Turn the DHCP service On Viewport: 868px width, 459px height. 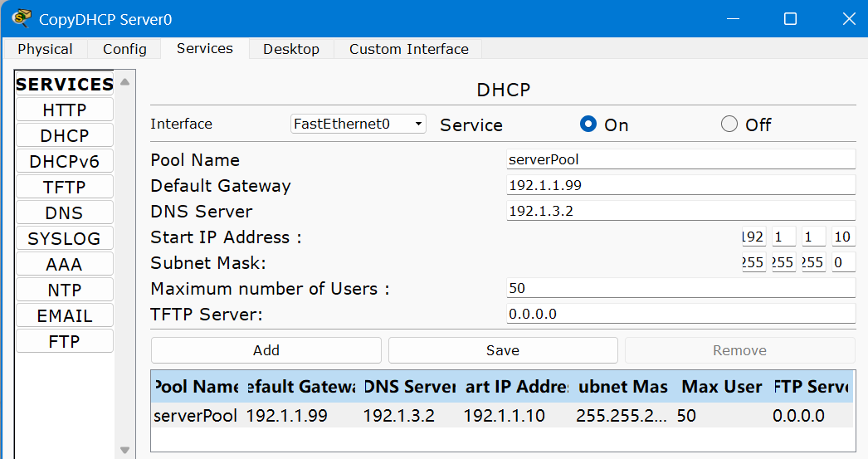point(588,125)
